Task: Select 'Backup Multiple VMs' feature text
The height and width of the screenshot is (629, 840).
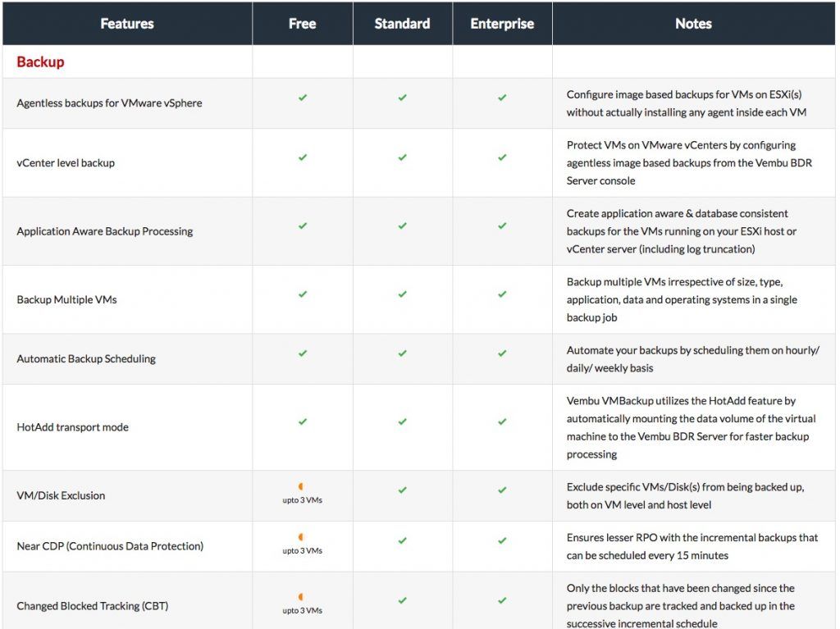Action: click(66, 299)
